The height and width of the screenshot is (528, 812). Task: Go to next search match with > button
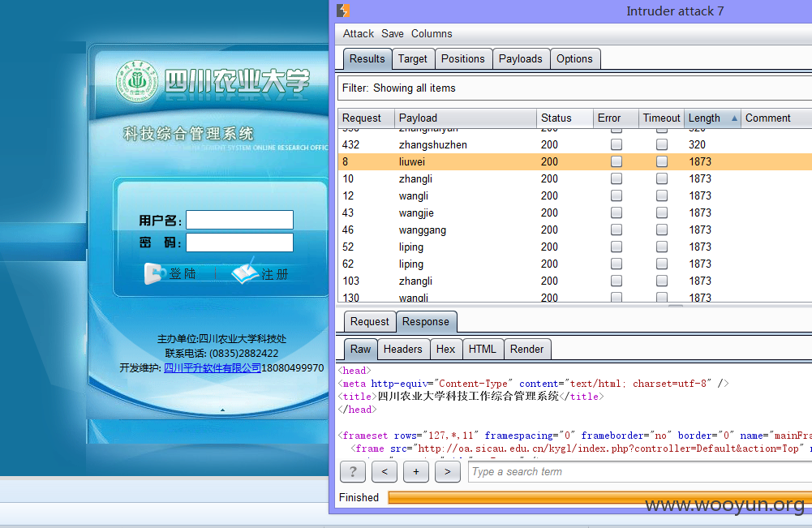point(448,471)
